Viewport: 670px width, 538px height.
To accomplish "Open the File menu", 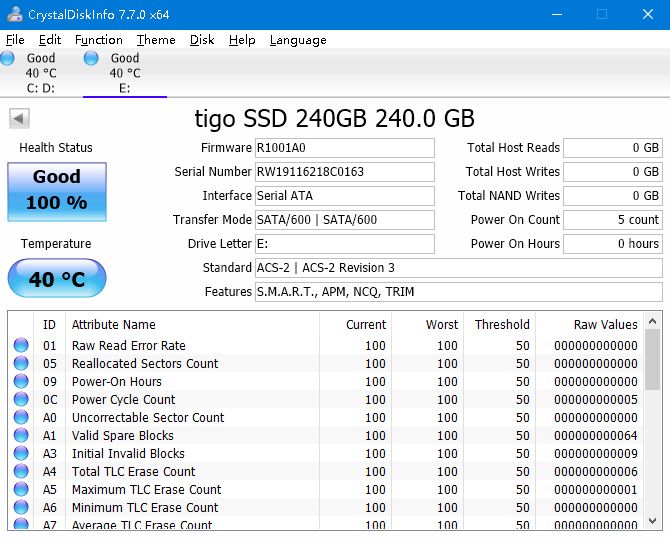I will tap(15, 40).
